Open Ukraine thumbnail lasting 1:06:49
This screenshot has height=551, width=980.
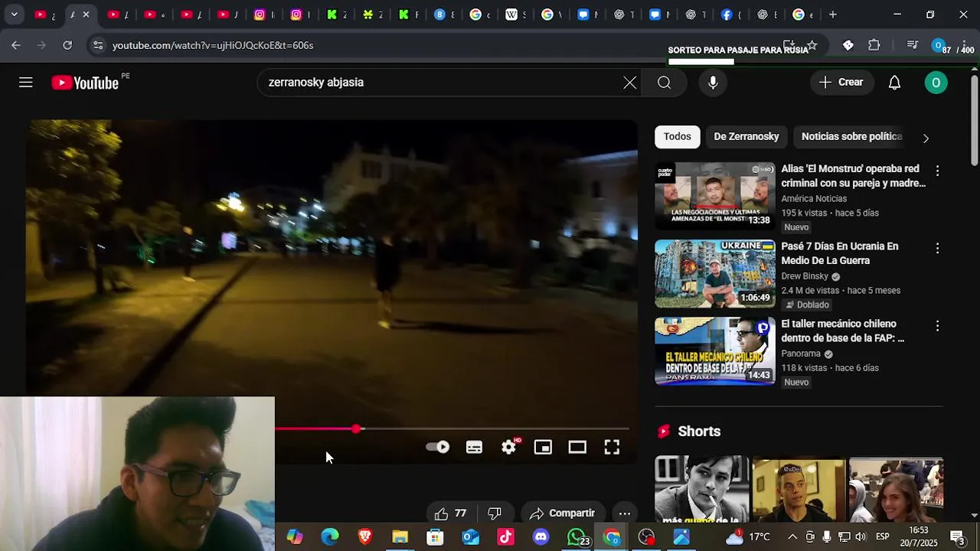point(715,274)
